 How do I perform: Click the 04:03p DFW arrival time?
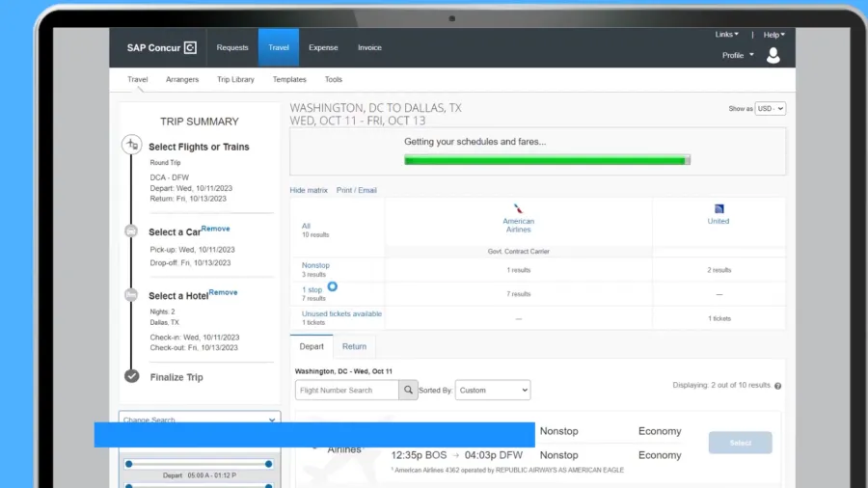pyautogui.click(x=494, y=455)
